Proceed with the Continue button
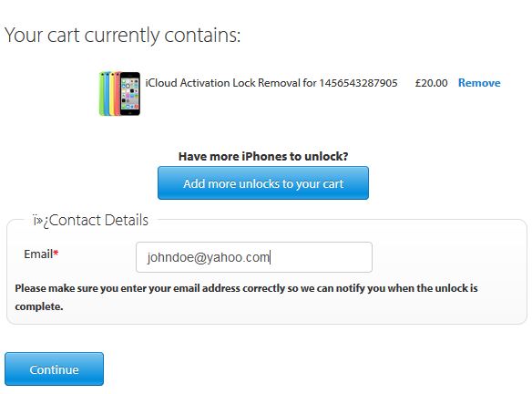This screenshot has height=394, width=532. pos(55,368)
